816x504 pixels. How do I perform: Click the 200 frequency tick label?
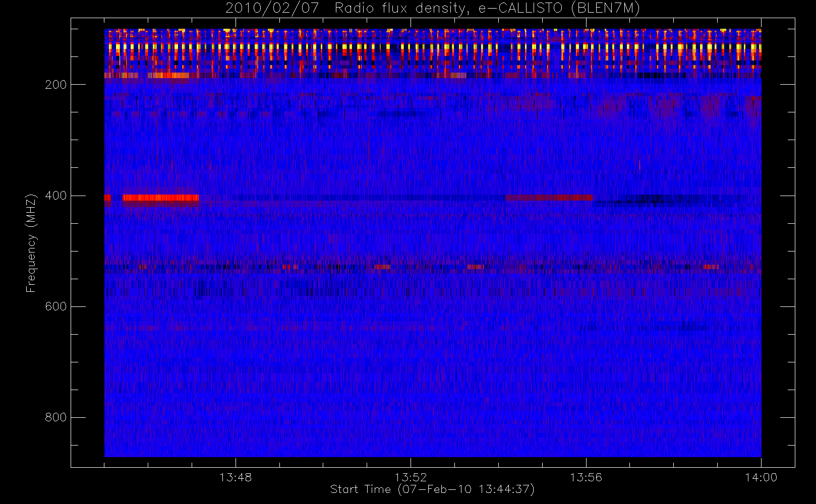[x=55, y=85]
